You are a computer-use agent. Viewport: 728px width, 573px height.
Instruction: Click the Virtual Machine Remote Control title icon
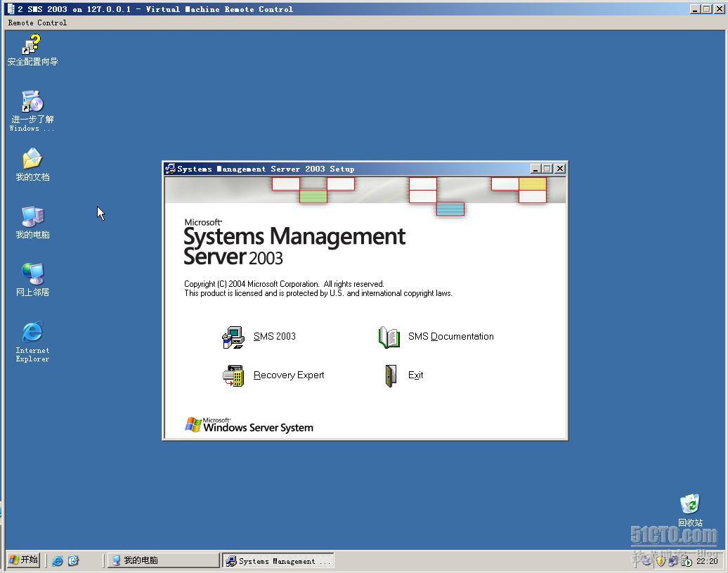coord(11,9)
